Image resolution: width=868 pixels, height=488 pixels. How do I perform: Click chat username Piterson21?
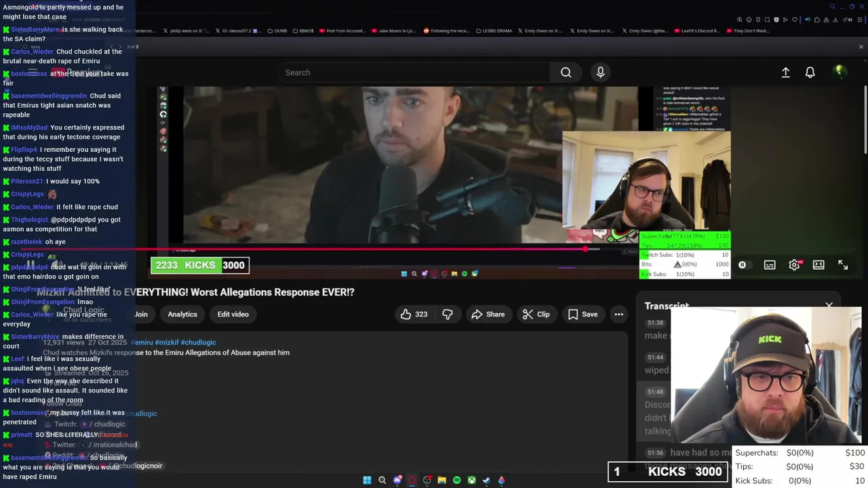click(26, 182)
